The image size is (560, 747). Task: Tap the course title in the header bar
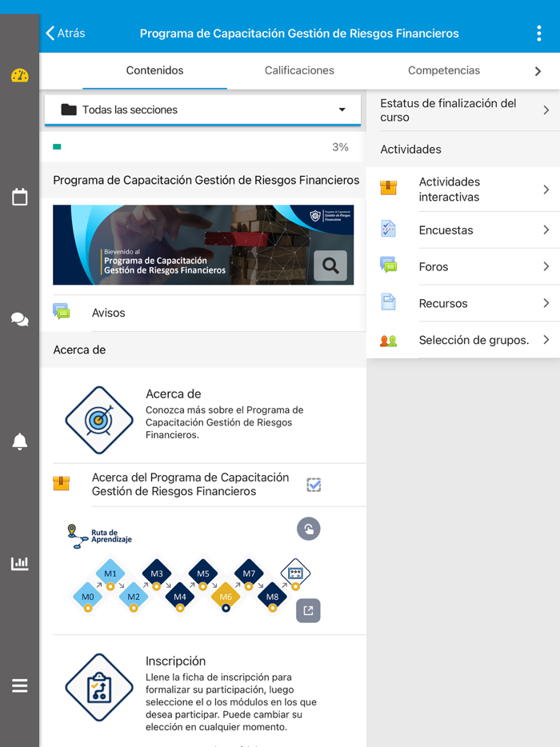tap(299, 34)
